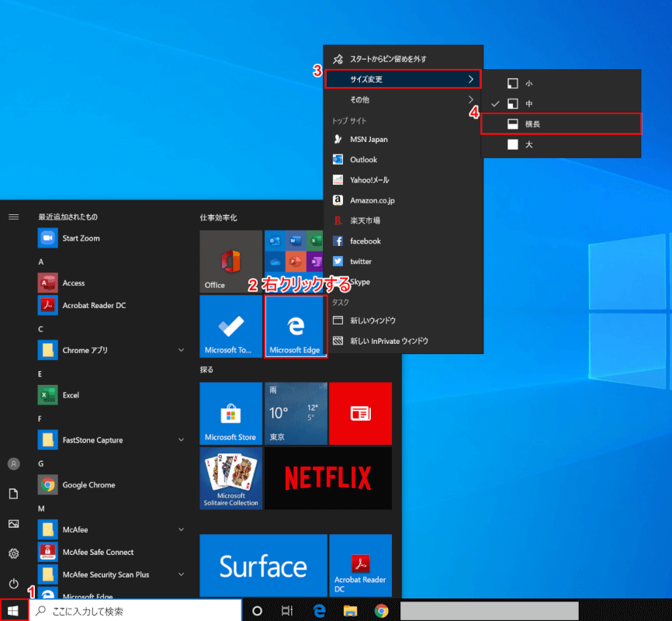Image resolution: width=672 pixels, height=621 pixels.
Task: Expand the FastStone Capture folder
Action: [x=112, y=440]
